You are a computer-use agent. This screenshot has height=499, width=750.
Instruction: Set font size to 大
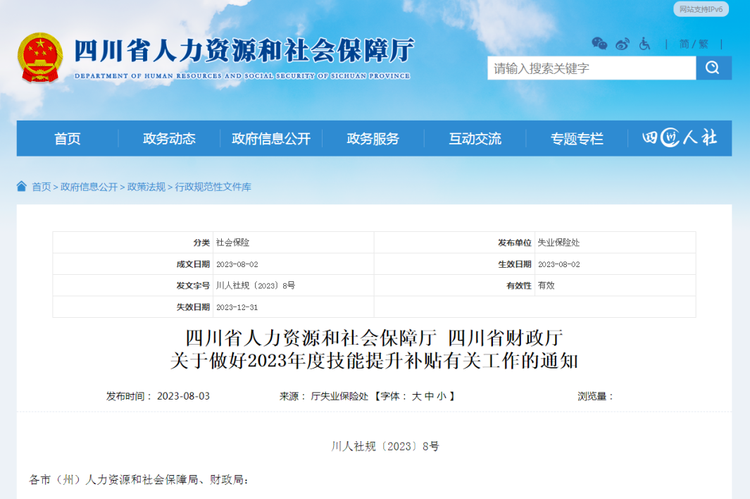(417, 396)
